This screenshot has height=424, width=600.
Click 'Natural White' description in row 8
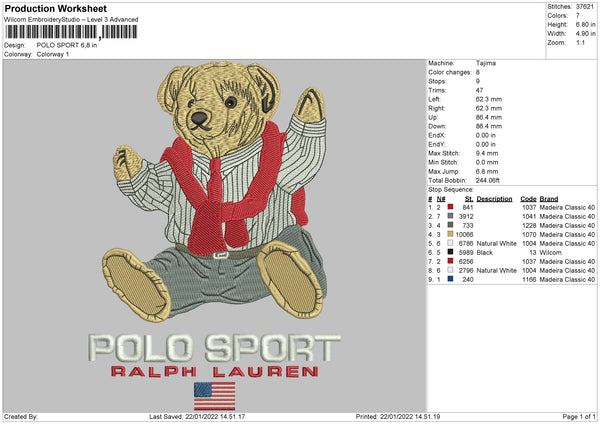[497, 271]
